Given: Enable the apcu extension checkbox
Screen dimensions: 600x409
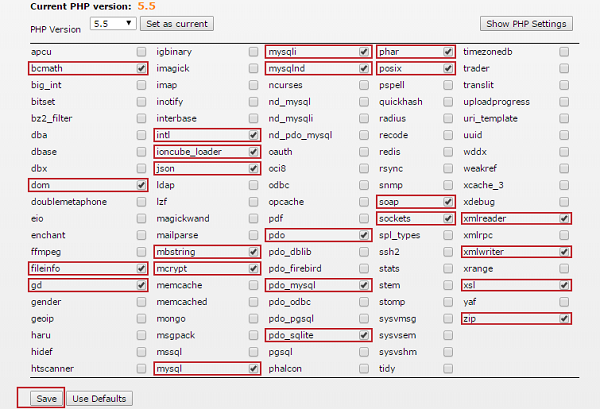Looking at the screenshot, I should (140, 51).
